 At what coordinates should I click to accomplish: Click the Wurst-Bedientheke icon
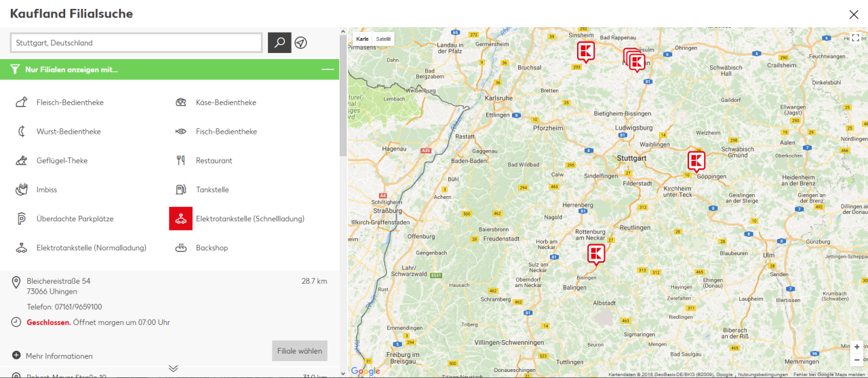(22, 132)
